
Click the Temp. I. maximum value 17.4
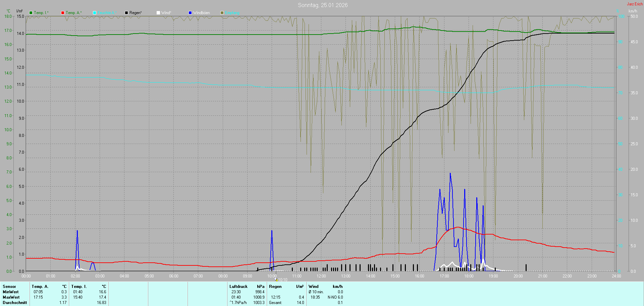pyautogui.click(x=103, y=297)
